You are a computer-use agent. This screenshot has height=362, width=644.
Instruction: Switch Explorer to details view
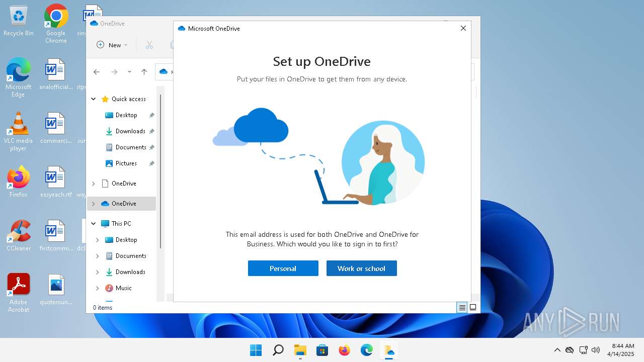click(x=462, y=308)
